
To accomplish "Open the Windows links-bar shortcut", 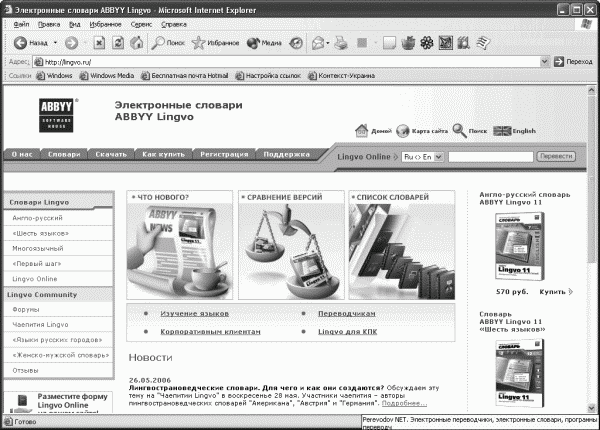I will click(54, 76).
